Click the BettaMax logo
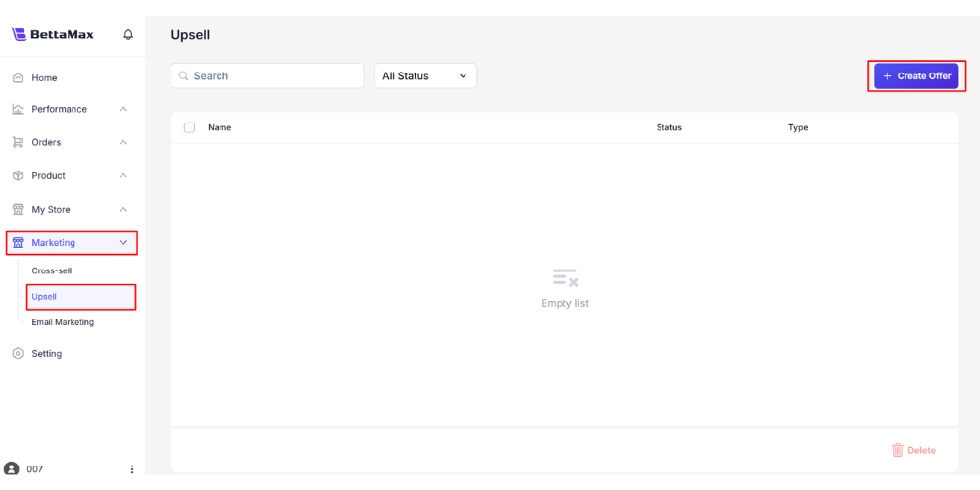The width and height of the screenshot is (980, 490). 53,34
